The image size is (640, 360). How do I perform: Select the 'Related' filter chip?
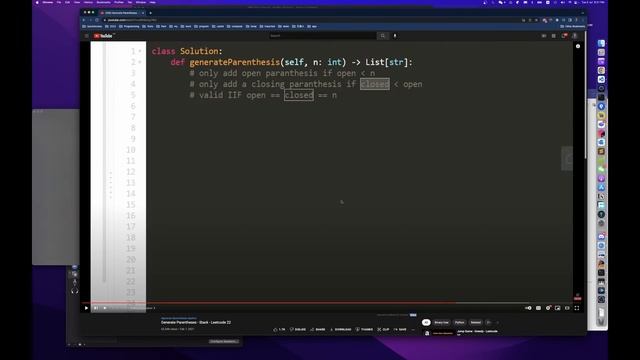pyautogui.click(x=476, y=322)
